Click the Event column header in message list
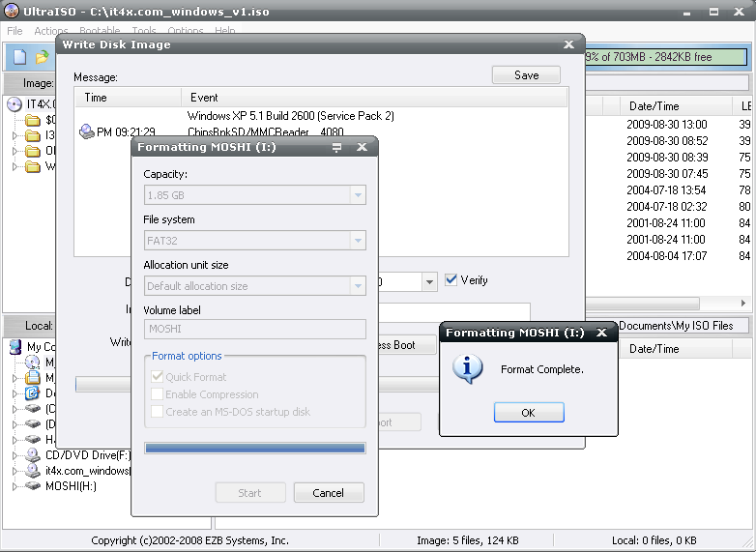The width and height of the screenshot is (756, 552). (374, 98)
